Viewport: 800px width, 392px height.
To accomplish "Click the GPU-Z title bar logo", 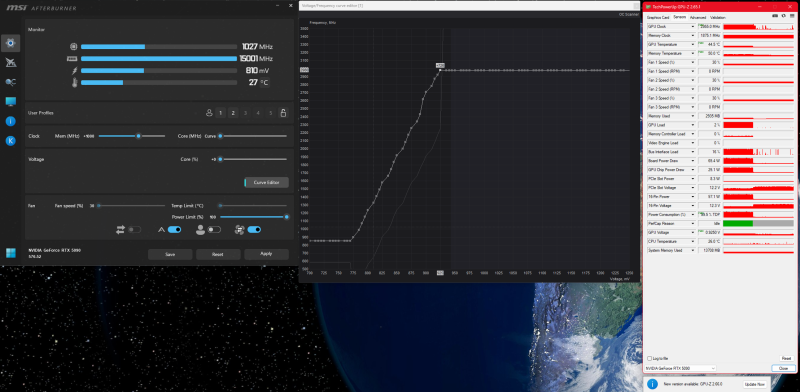I will click(x=648, y=7).
